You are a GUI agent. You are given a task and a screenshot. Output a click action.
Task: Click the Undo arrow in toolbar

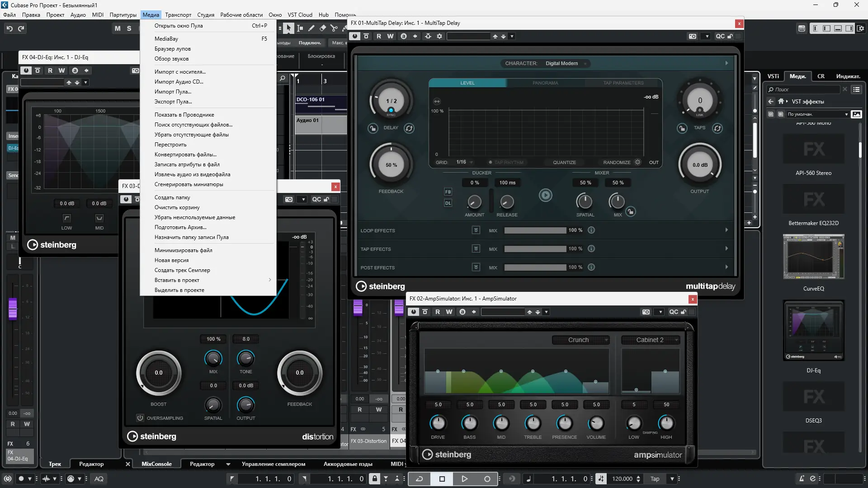point(9,28)
